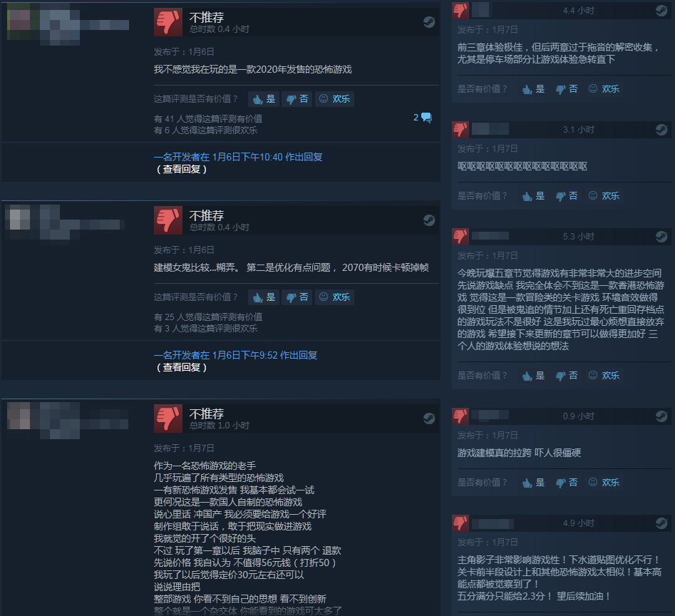
Task: Open comments bubble showing 2 replies
Action: click(x=423, y=118)
